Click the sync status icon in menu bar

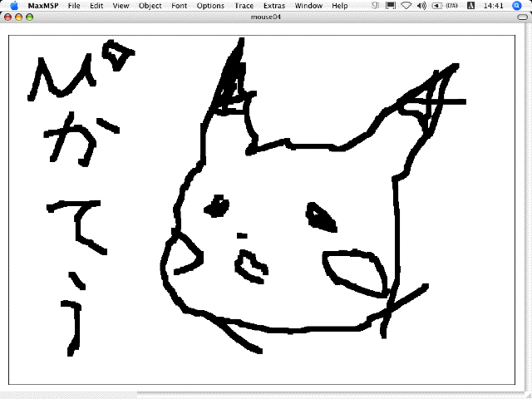(375, 6)
